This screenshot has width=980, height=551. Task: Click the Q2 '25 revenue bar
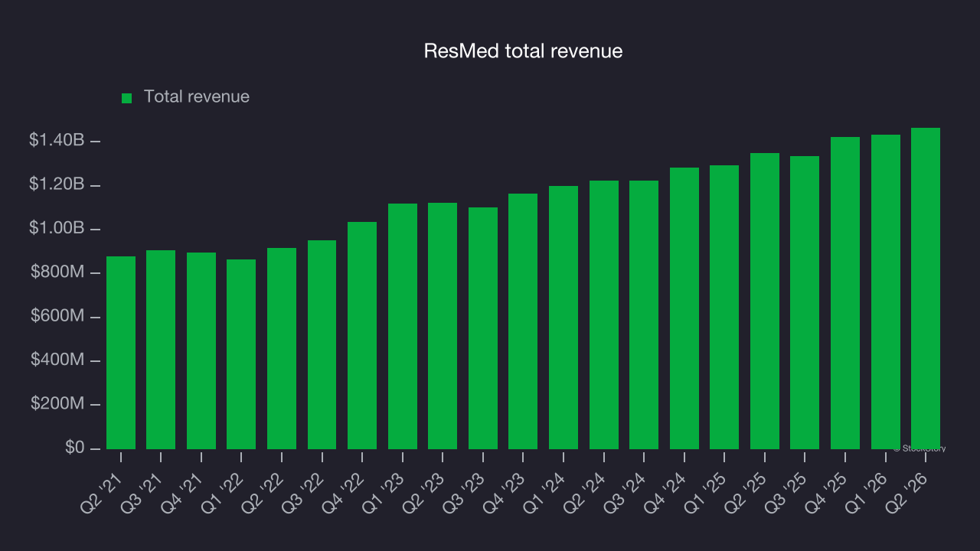(x=765, y=302)
